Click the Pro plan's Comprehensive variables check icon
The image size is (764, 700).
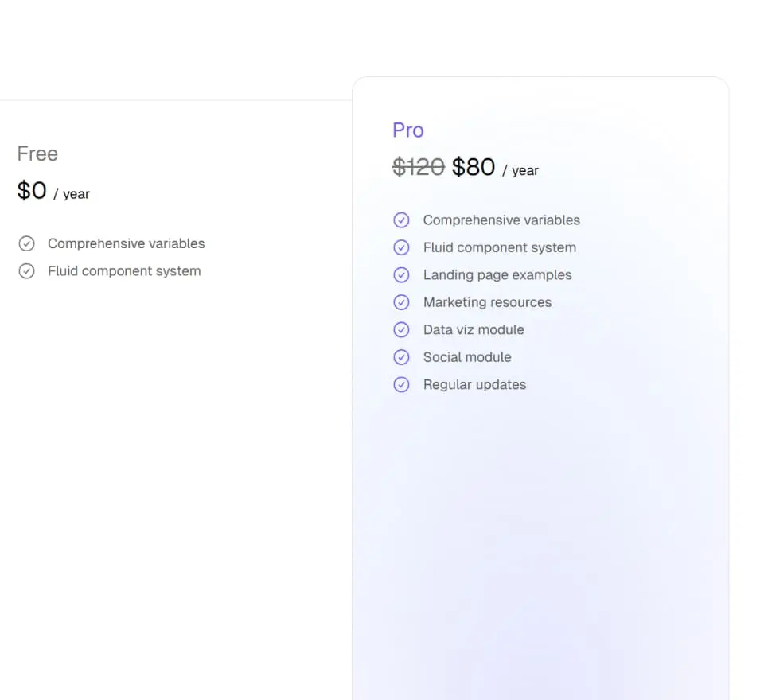click(x=402, y=220)
